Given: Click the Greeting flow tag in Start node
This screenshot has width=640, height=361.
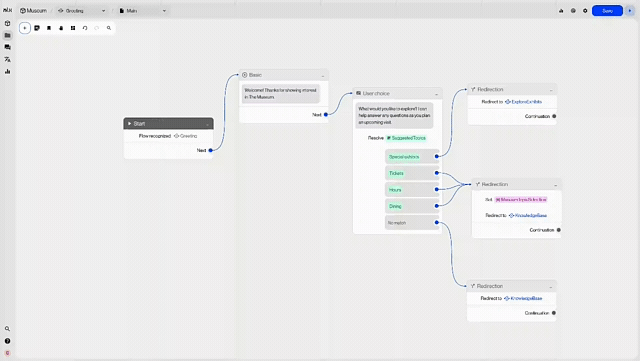Looking at the screenshot, I should point(186,136).
